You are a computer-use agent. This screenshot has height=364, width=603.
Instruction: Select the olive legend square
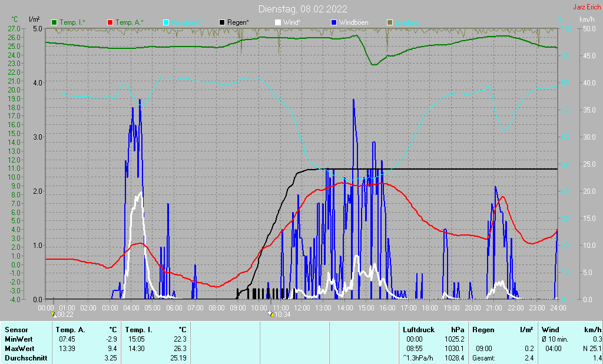point(389,22)
